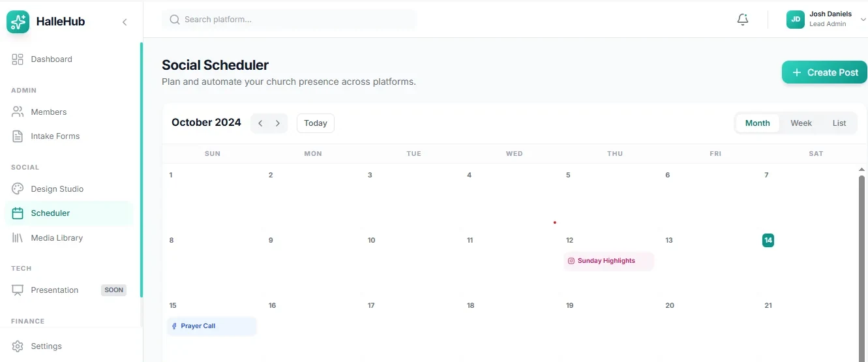Expand the Josh Daniels account dropdown arrow
868x362 pixels.
click(x=863, y=20)
